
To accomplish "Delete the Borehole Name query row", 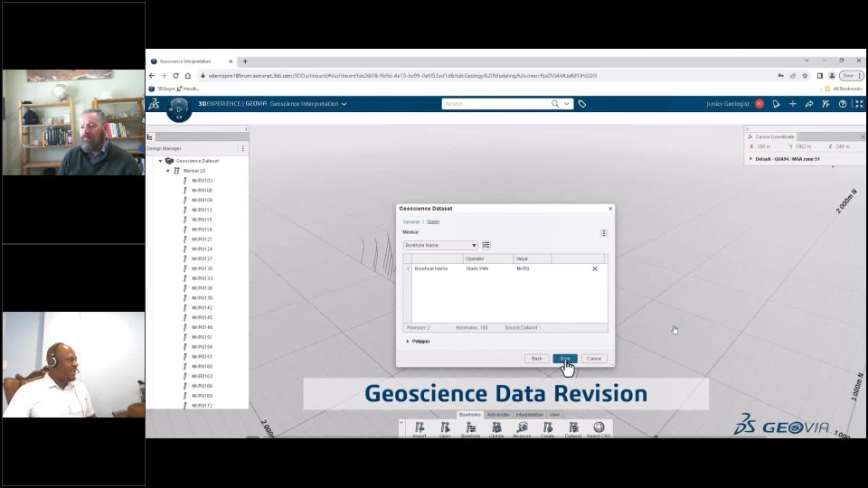I will [x=595, y=269].
